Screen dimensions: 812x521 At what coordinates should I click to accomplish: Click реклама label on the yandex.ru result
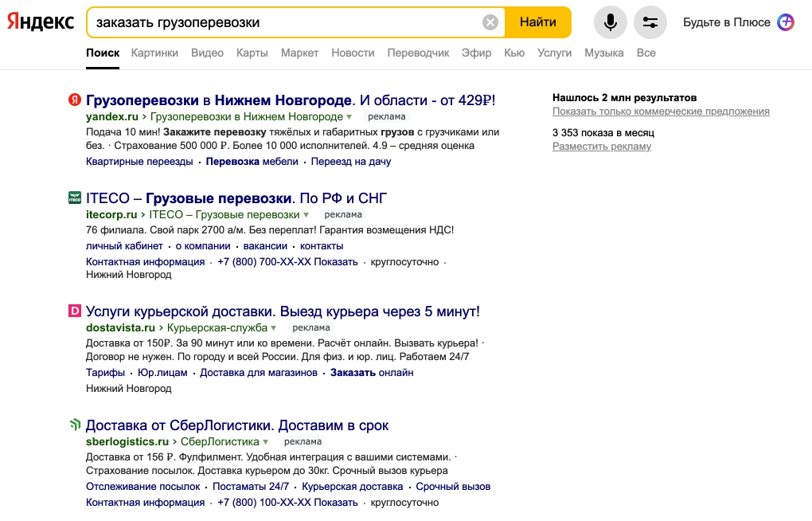tap(386, 116)
